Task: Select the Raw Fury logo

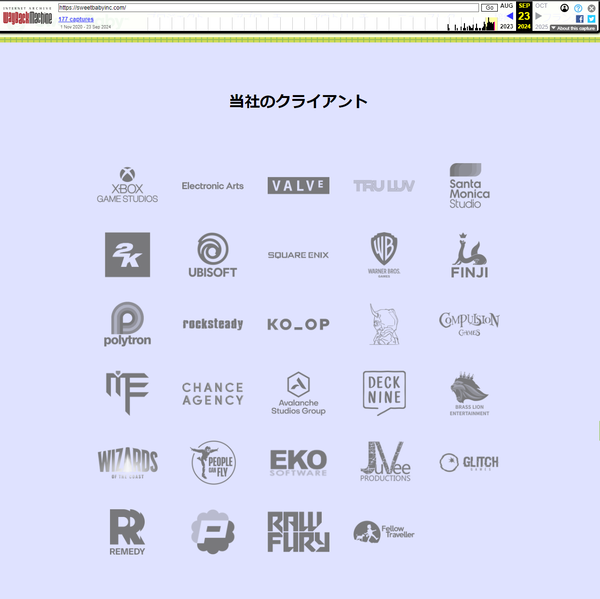Action: (298, 532)
